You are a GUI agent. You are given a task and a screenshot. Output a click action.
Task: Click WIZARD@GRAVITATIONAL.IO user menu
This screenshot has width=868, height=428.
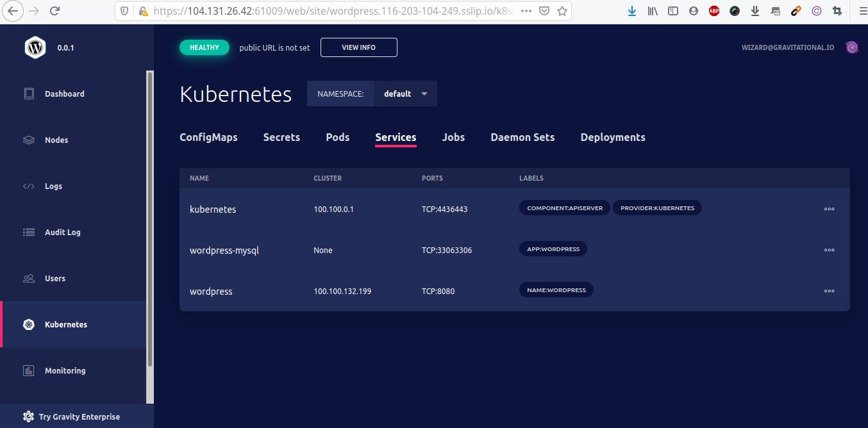[x=788, y=47]
